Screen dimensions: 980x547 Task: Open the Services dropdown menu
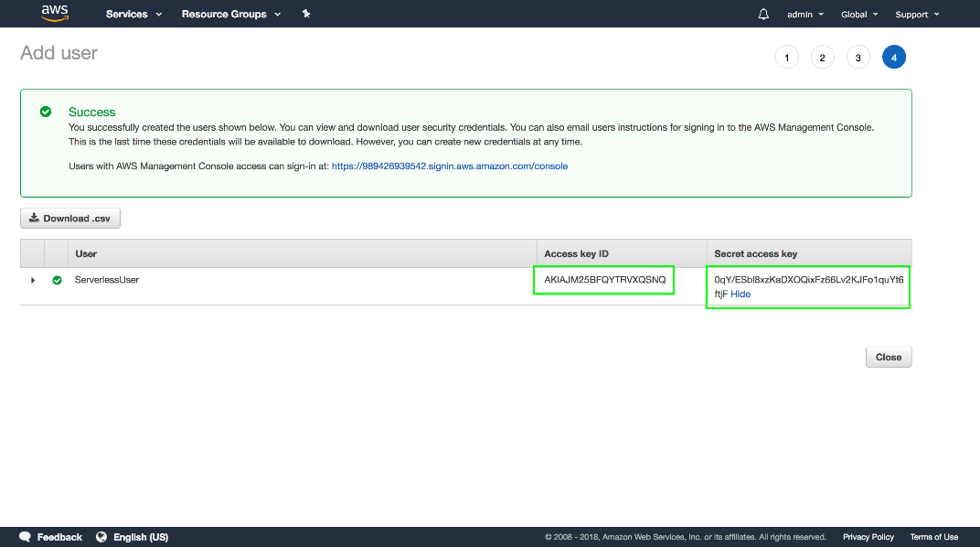[x=133, y=14]
